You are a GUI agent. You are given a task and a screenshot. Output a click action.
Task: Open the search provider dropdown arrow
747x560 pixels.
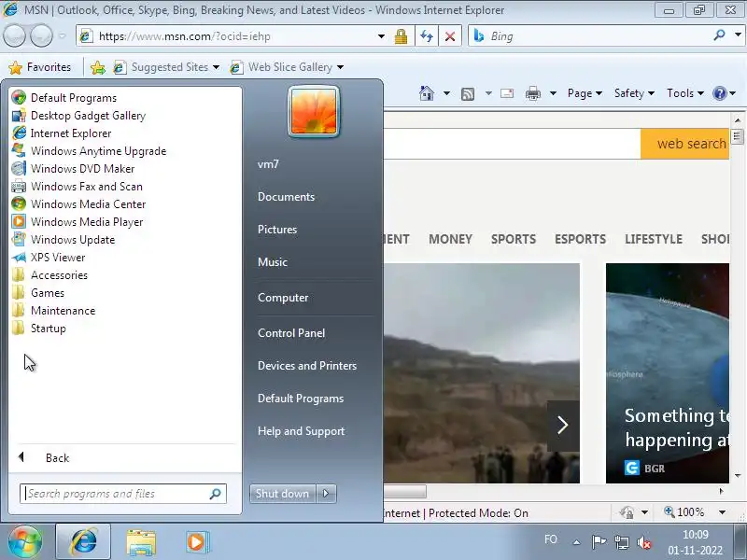[738, 35]
